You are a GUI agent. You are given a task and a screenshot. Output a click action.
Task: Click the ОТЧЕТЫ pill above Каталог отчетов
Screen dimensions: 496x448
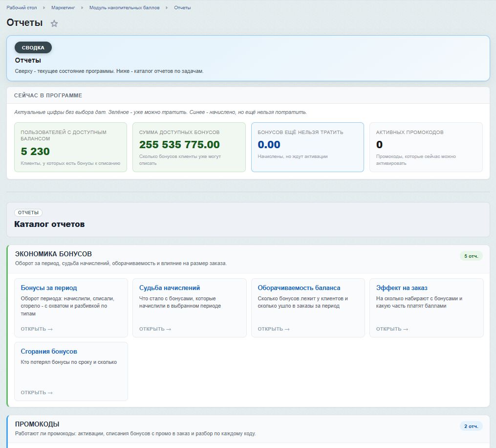(28, 212)
